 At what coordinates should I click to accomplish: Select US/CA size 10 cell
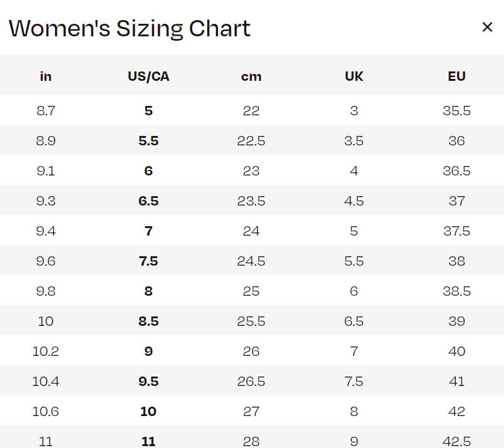[x=148, y=412]
